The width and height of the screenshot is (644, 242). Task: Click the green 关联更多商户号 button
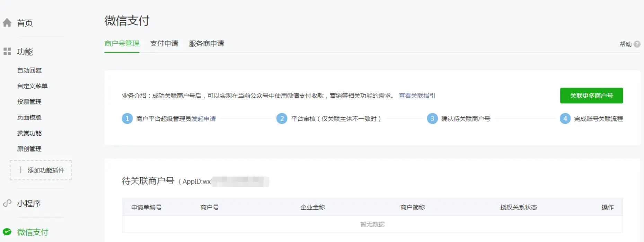(x=591, y=96)
